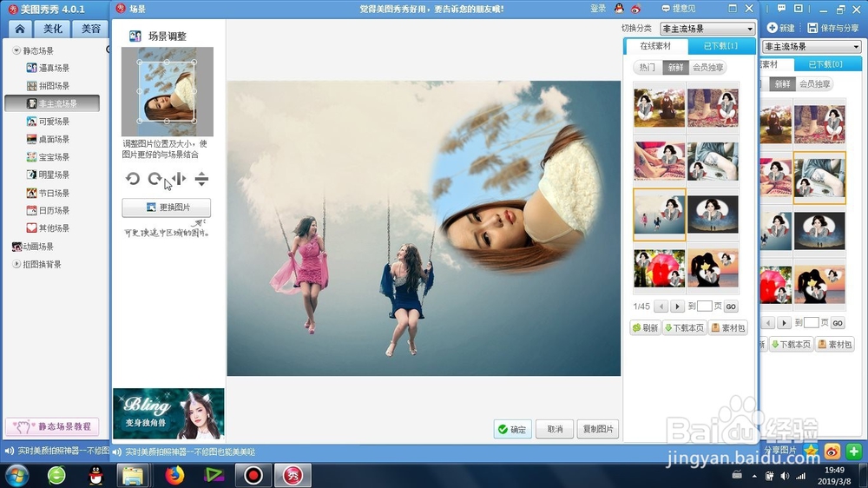Open Windows Start button
Viewport: 868px width, 488px height.
pos(16,475)
